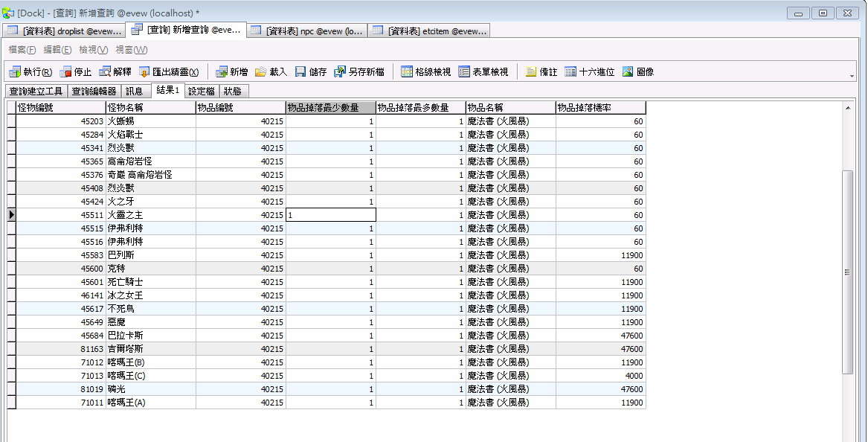Open the 查詢建立工具 tab
This screenshot has width=868, height=442.
click(x=36, y=91)
